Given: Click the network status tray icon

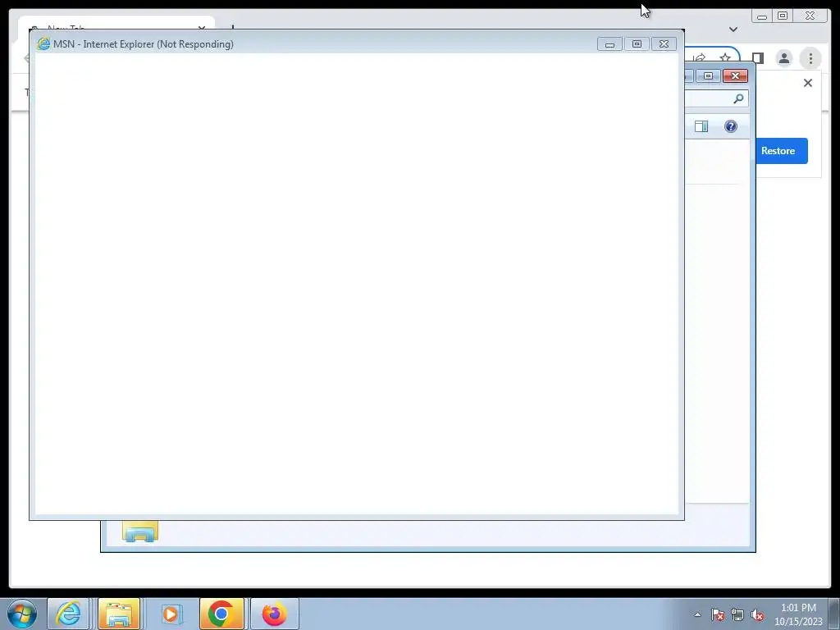Looking at the screenshot, I should [737, 614].
